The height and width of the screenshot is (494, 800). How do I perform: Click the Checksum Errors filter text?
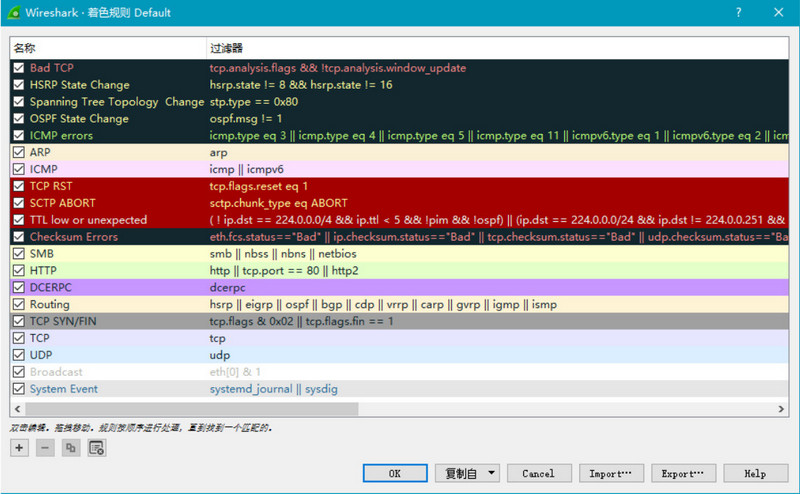coord(498,237)
